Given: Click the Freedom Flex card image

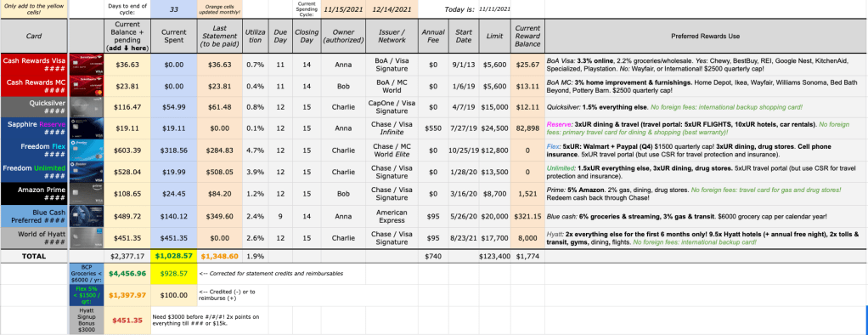Looking at the screenshot, I should (x=86, y=150).
